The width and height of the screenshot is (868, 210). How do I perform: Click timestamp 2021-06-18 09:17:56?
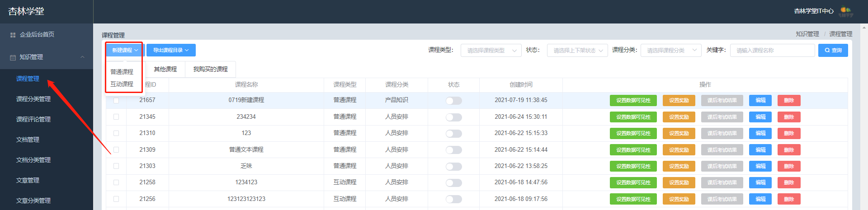tap(521, 199)
